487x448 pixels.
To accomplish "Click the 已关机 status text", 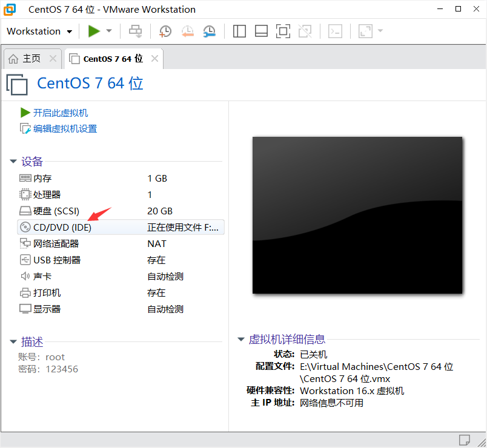I will [x=314, y=354].
